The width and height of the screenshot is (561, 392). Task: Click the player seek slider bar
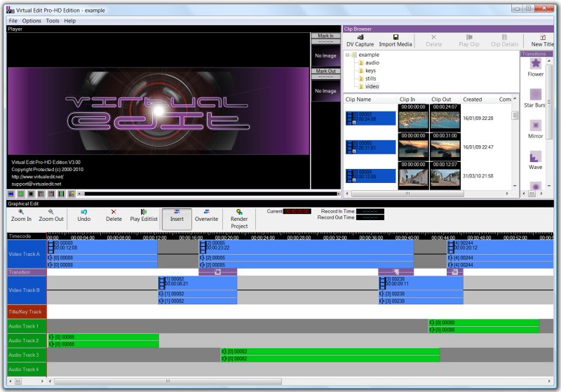click(x=211, y=194)
